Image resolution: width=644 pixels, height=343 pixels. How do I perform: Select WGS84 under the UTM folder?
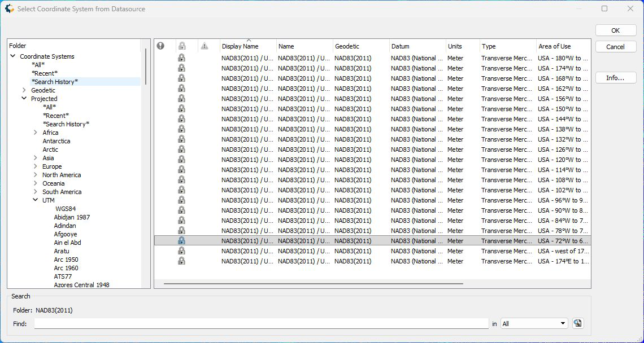[x=66, y=209]
